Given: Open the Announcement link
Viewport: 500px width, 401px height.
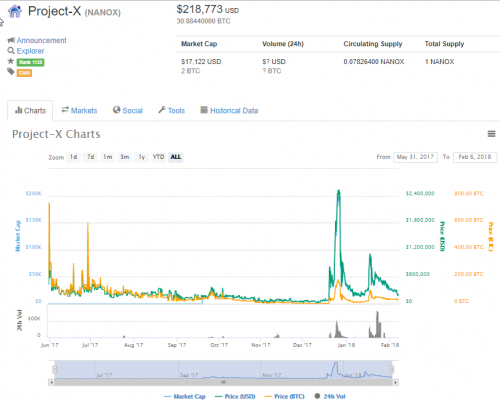Looking at the screenshot, I should coord(41,40).
